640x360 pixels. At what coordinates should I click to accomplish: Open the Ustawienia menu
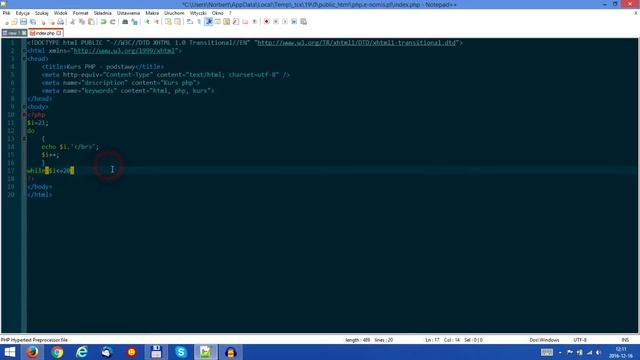[x=128, y=13]
